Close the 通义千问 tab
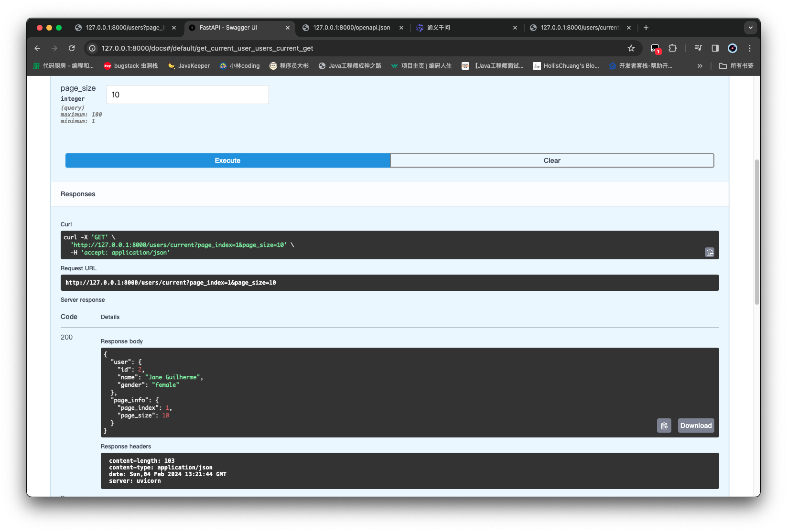 pyautogui.click(x=515, y=28)
